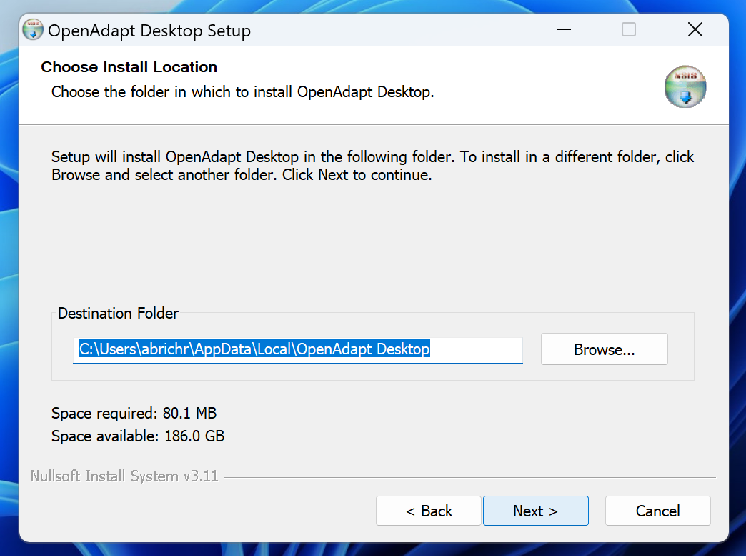
Task: Close the setup window
Action: (x=695, y=30)
